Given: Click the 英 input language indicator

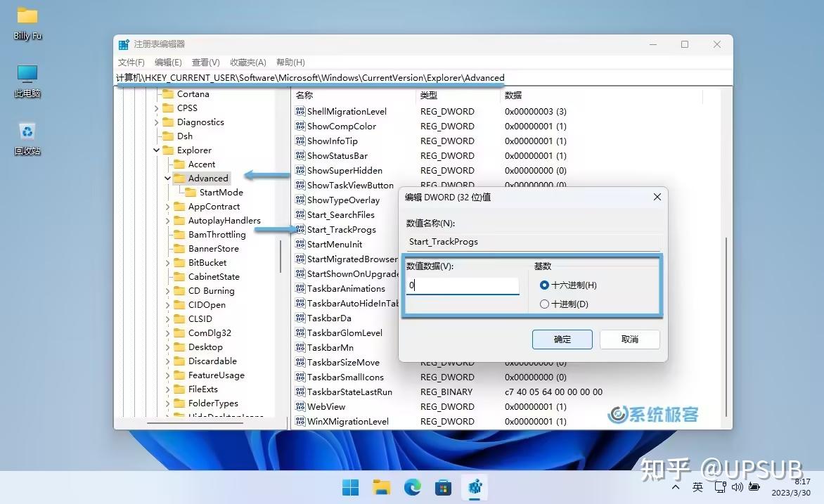Looking at the screenshot, I should coord(698,487).
